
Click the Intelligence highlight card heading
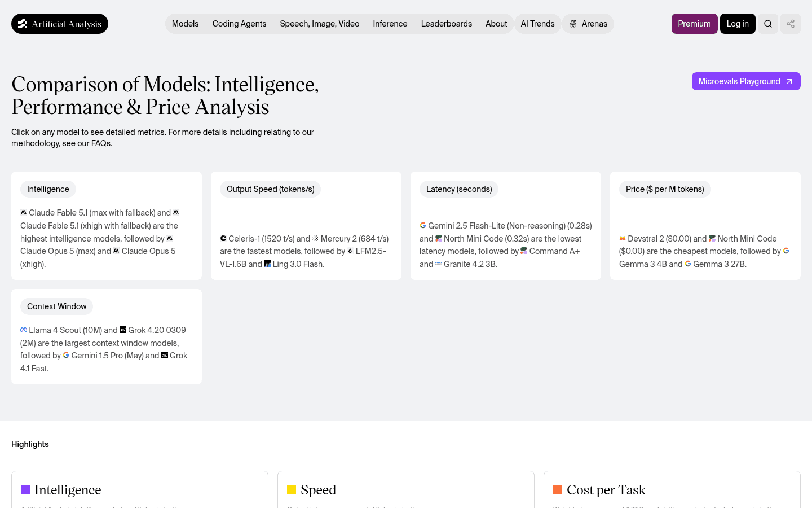pyautogui.click(x=68, y=490)
